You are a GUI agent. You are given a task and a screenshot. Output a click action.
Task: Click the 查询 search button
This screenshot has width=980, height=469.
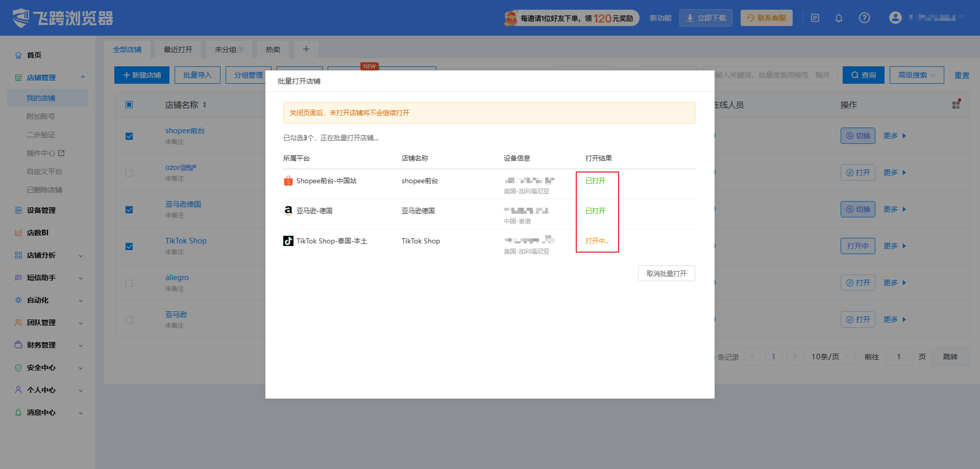864,75
